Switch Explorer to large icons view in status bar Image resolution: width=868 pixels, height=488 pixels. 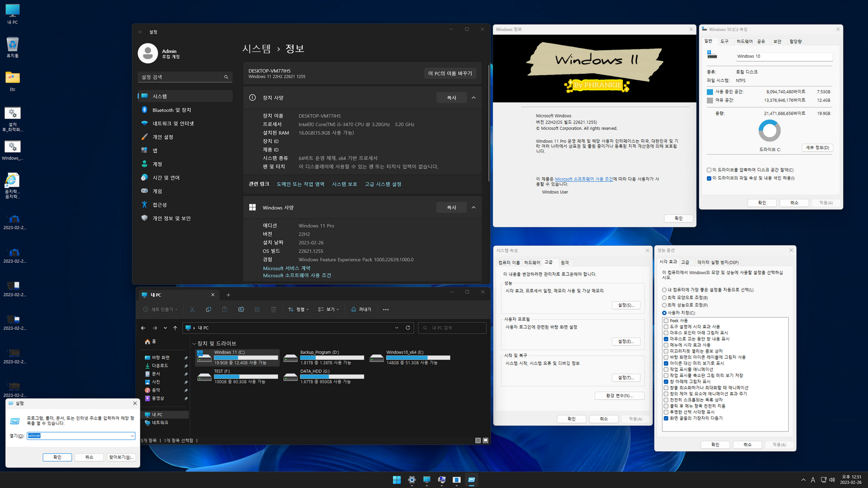click(x=486, y=441)
